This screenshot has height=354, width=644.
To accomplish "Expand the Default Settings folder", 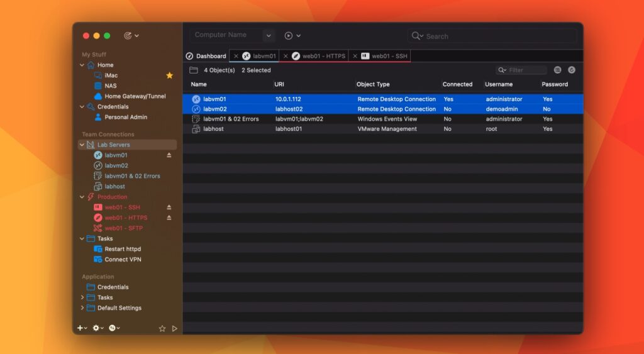I will 82,308.
